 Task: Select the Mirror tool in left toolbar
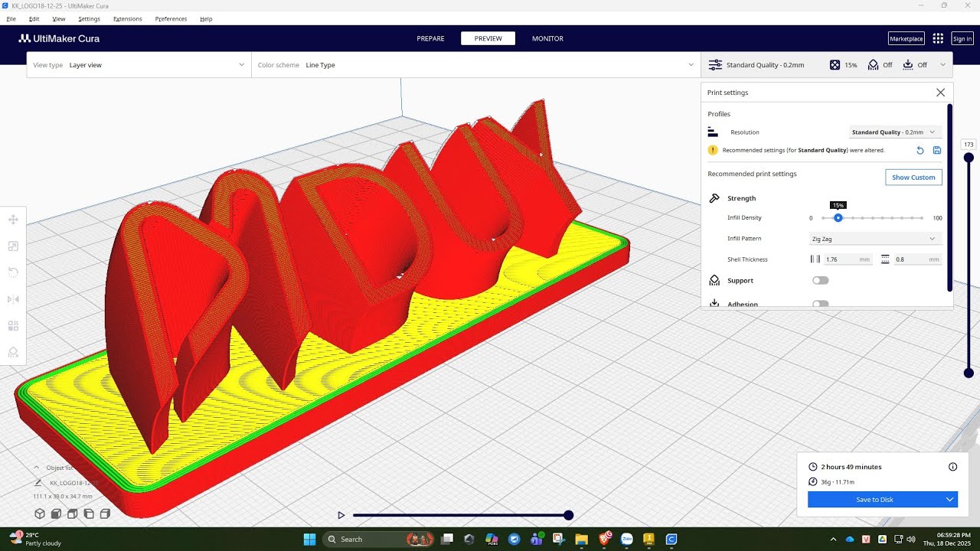[x=13, y=299]
